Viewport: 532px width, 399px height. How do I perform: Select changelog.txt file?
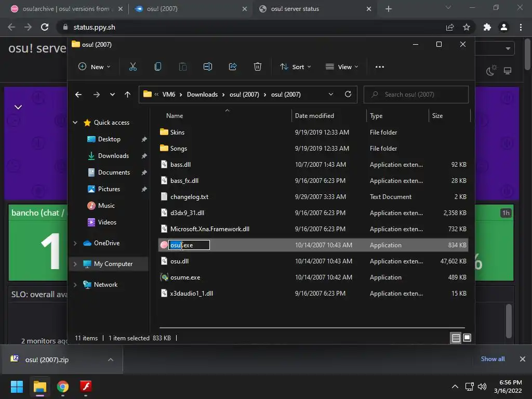[313, 197]
